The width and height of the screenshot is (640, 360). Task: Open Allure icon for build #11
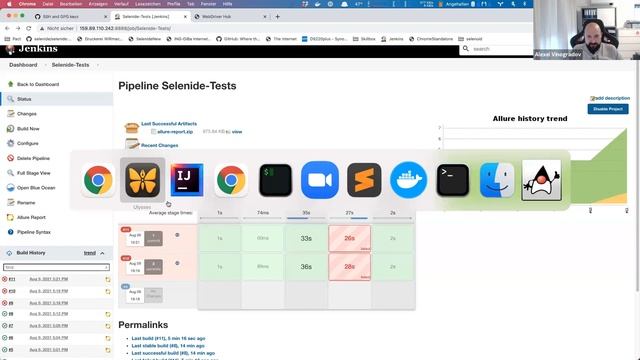pyautogui.click(x=108, y=280)
